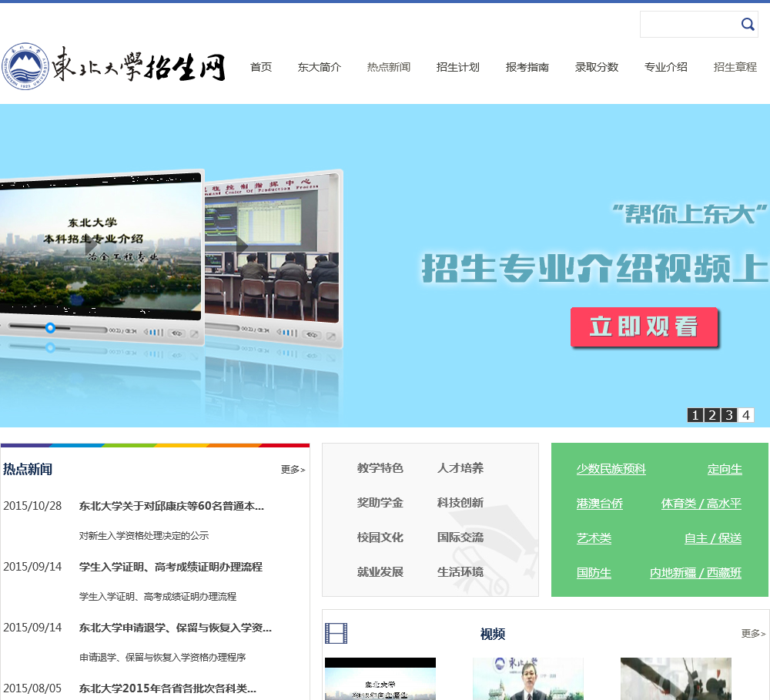770x700 pixels.
Task: Open the 专业介绍 menu item
Action: point(666,67)
